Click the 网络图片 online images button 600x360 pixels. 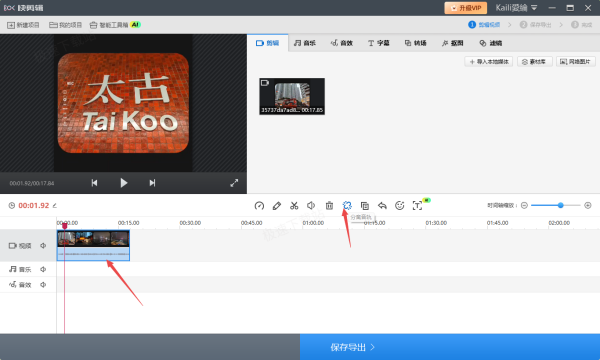[576, 62]
